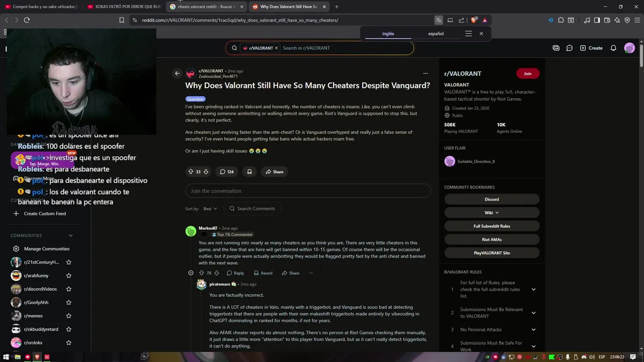The width and height of the screenshot is (644, 362).
Task: Favorite r/21stCenturyH... community star
Action: tap(69, 262)
